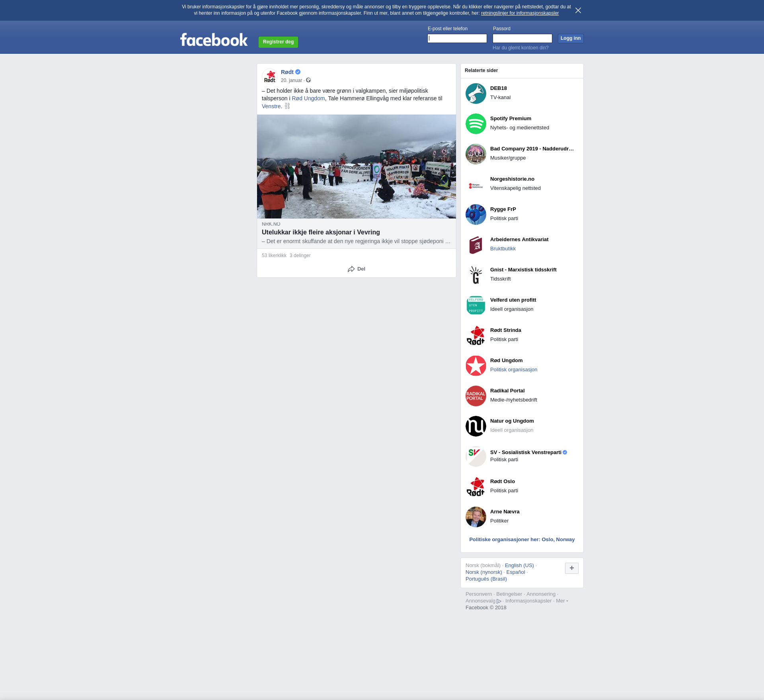Image resolution: width=764 pixels, height=700 pixels.
Task: Open the Arne Nævra page title
Action: click(x=505, y=512)
